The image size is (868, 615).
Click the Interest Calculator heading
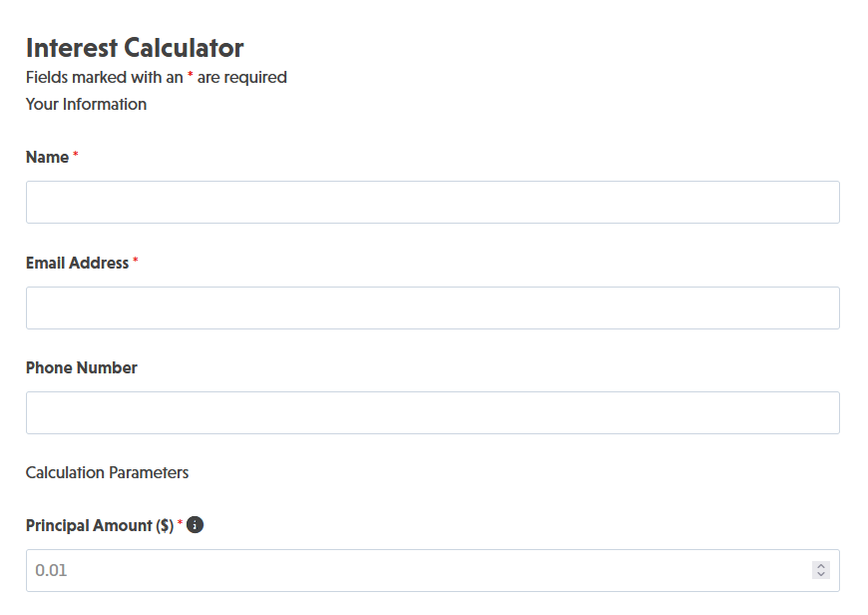coord(135,47)
